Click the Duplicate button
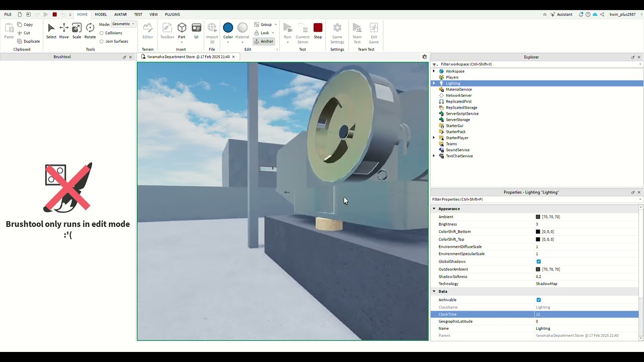 click(29, 41)
